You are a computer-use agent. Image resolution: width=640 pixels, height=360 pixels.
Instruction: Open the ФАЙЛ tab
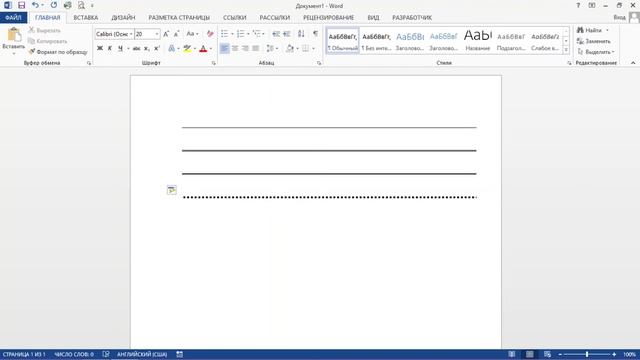point(13,18)
